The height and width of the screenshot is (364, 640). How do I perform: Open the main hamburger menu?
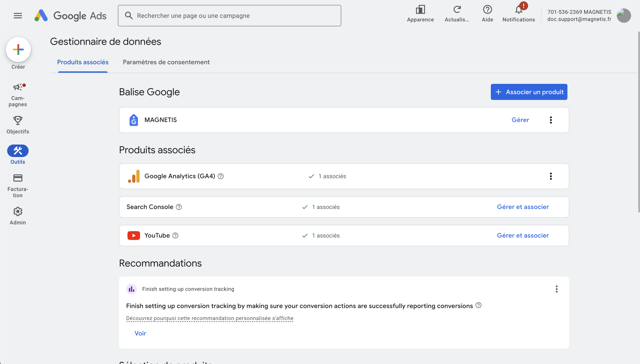tap(18, 15)
